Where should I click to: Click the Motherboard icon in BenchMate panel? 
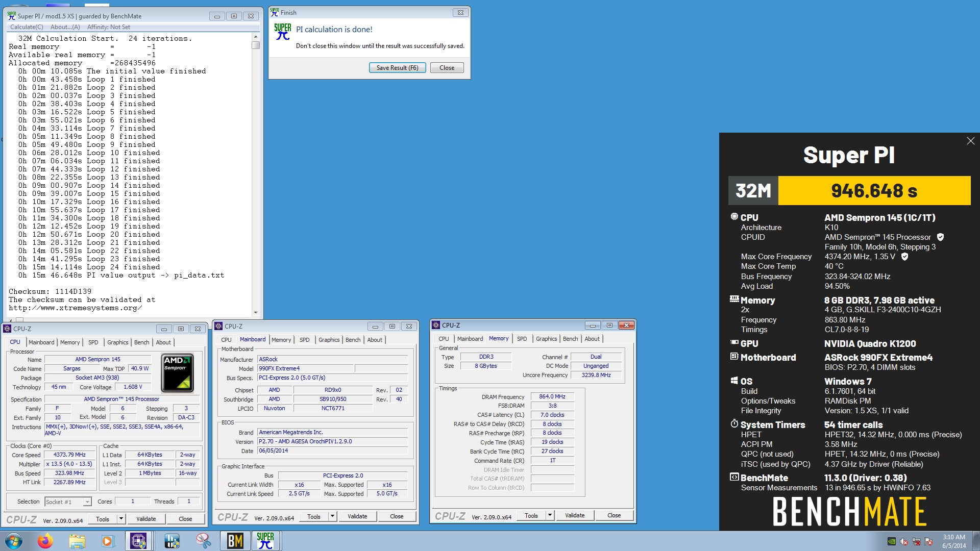coord(734,357)
